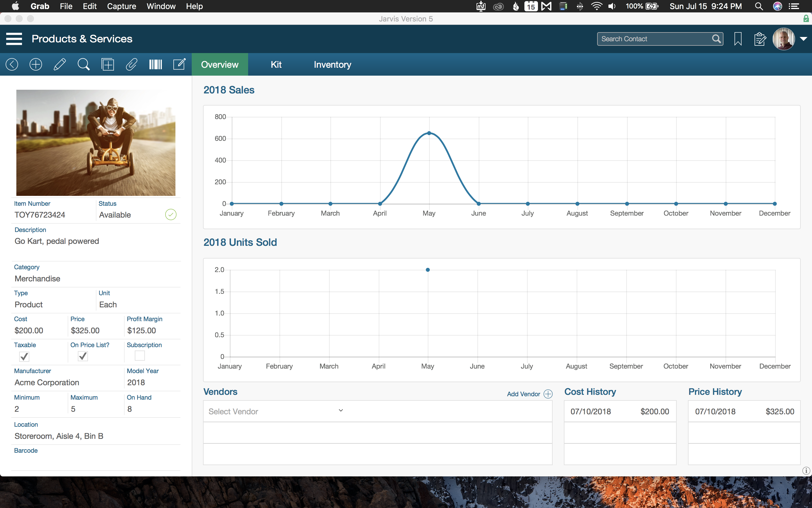Toggle the Taxable checkbox
Viewport: 812px width, 508px height.
[24, 356]
